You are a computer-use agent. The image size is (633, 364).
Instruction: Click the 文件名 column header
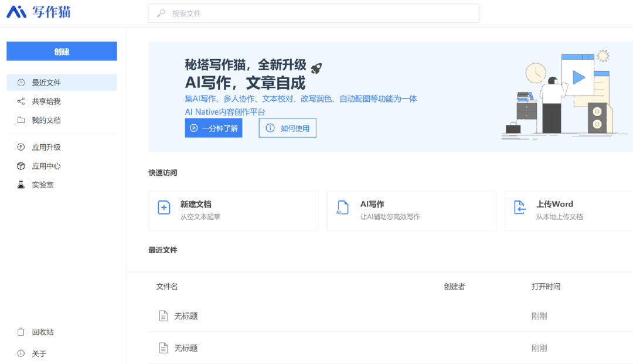tap(166, 287)
